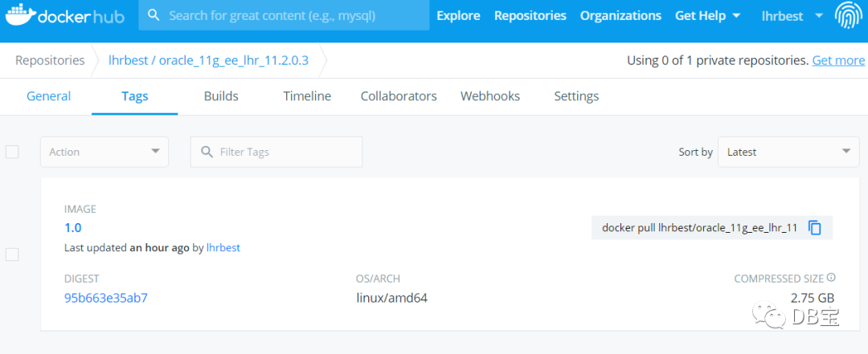
Task: Open the Webhooks tab
Action: [490, 96]
